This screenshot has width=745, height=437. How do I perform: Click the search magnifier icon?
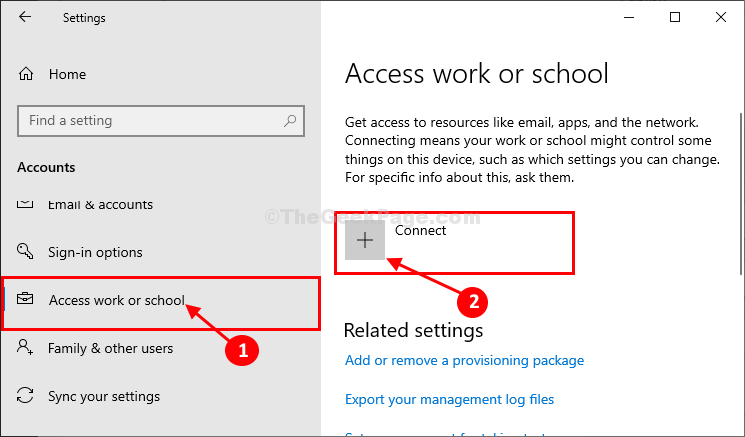coord(290,121)
